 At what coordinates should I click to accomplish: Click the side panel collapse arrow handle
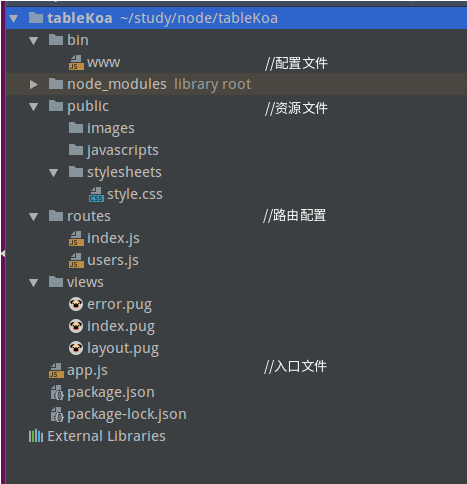[3, 254]
